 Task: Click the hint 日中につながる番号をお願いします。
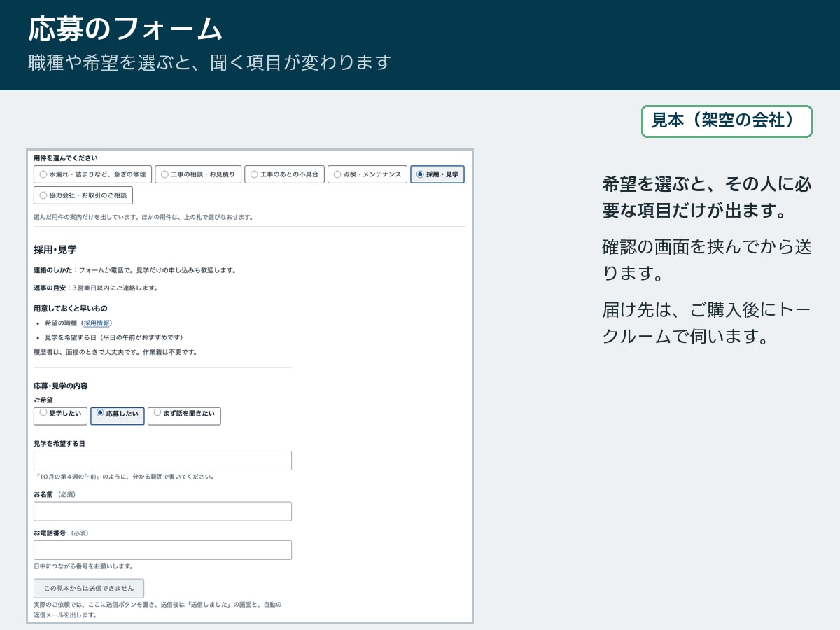click(83, 566)
